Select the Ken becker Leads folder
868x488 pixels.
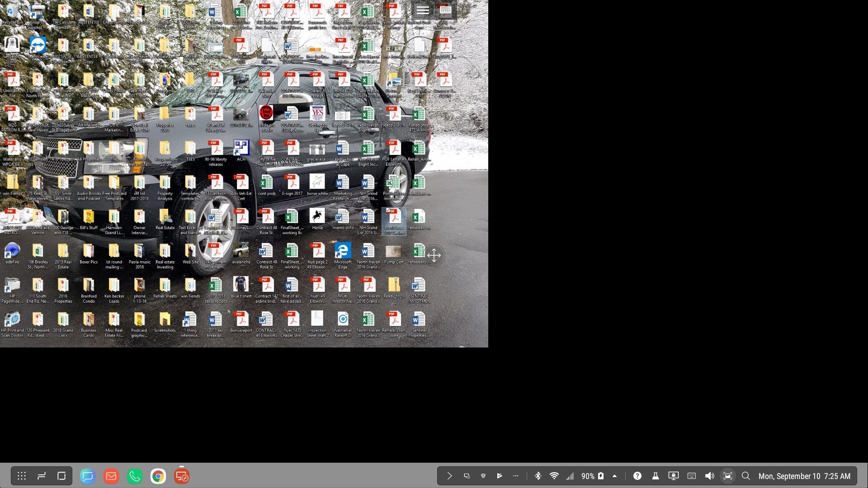tap(114, 290)
